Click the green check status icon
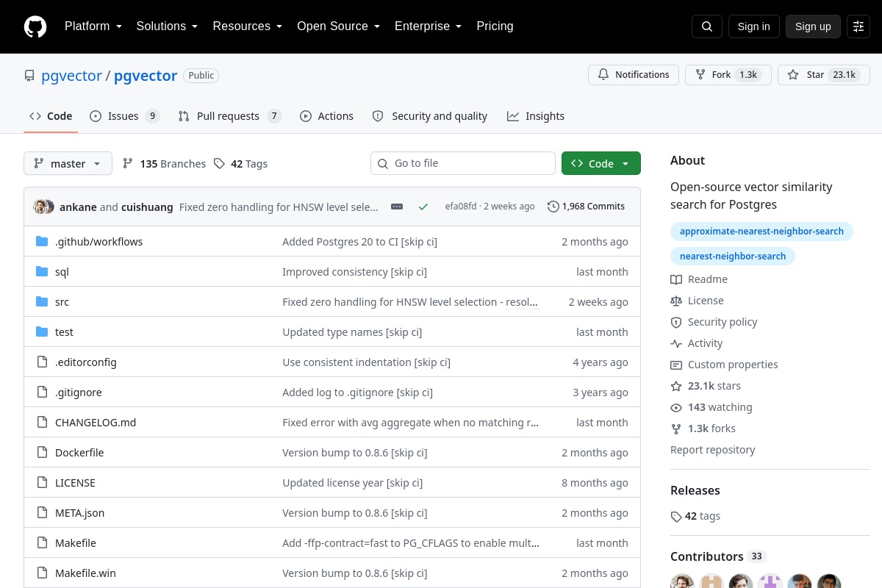This screenshot has height=588, width=882. (423, 207)
